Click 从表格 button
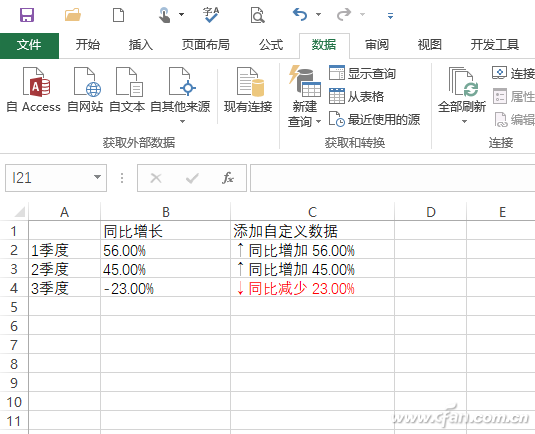535x434 pixels. 356,97
